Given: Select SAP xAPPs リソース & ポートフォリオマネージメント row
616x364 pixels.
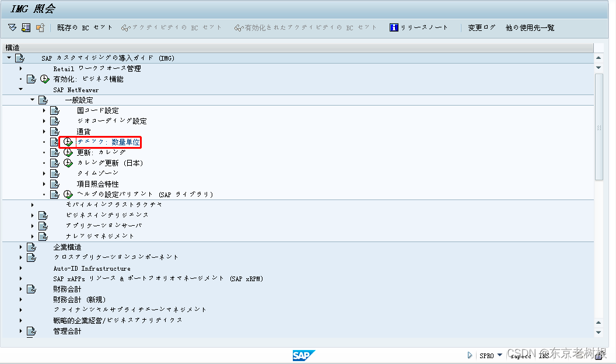Looking at the screenshot, I should (158, 279).
